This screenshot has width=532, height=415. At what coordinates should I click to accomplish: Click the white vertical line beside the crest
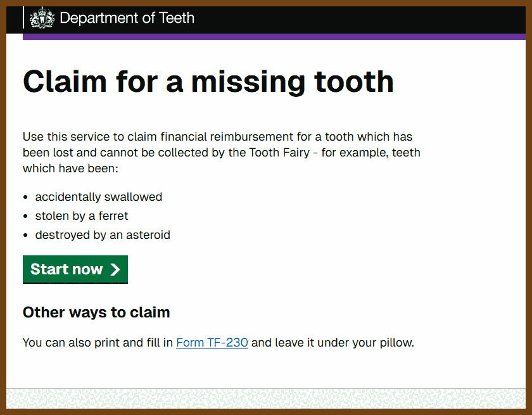(x=23, y=18)
